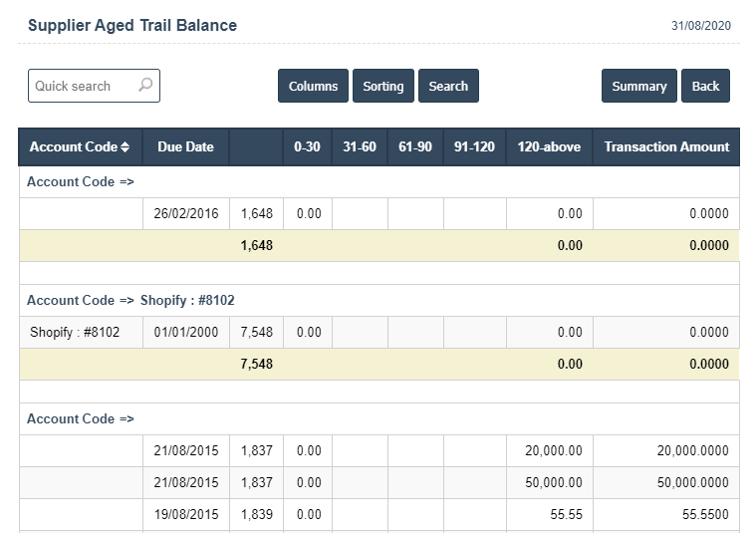Type in the Quick search field
Viewport: 756px width, 533px height.
coord(84,86)
